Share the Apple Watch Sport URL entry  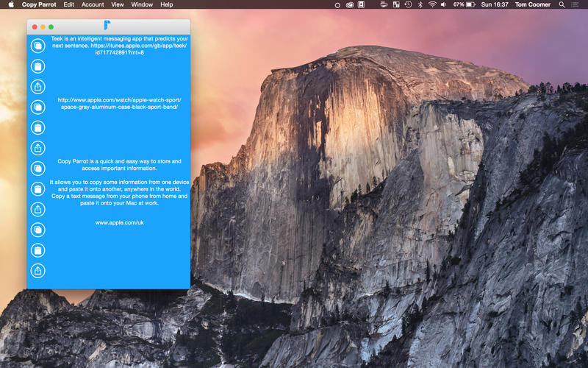pos(37,148)
